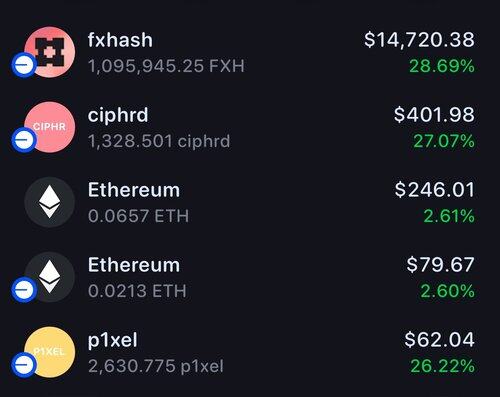Image resolution: width=500 pixels, height=397 pixels.
Task: Select the 0.0657 ETH balance text
Action: click(138, 216)
